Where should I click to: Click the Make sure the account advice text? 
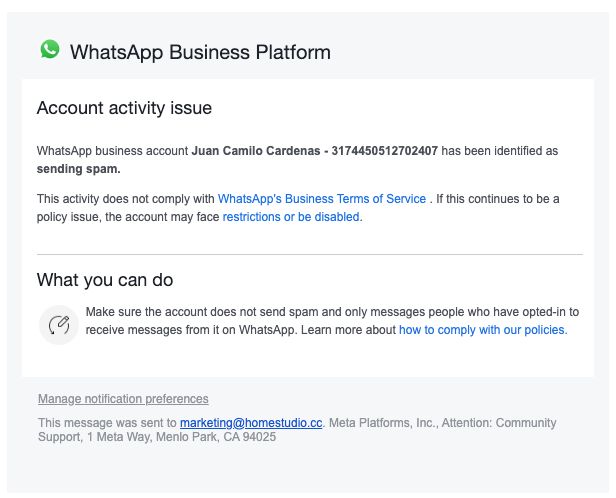[332, 321]
